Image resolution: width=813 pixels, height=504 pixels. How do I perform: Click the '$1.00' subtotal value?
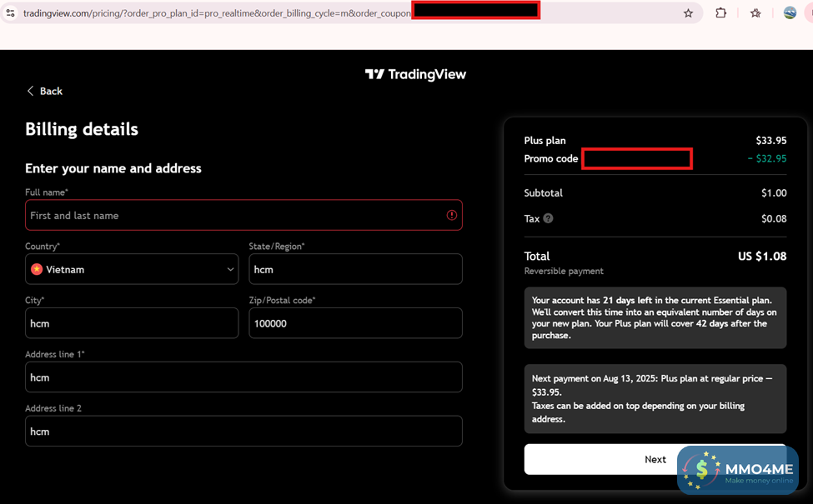[x=774, y=192]
